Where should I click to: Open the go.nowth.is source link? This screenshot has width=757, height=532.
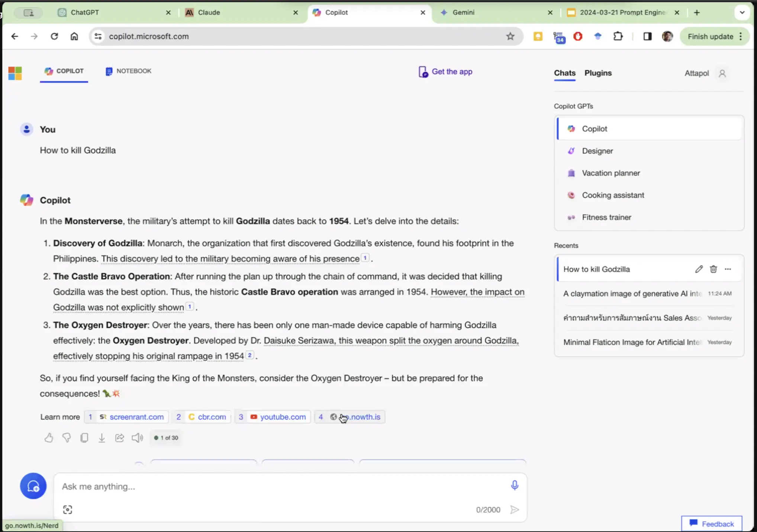pos(350,417)
